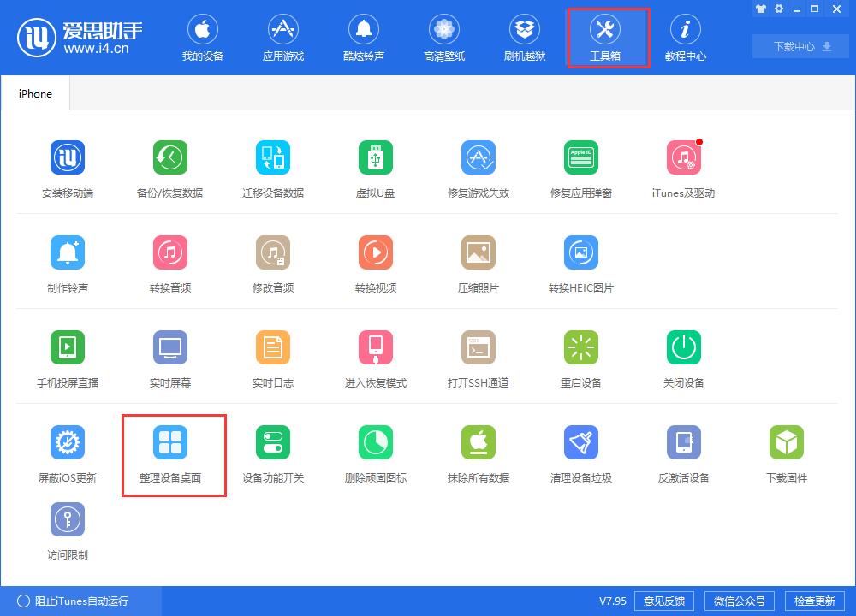The image size is (856, 616).
Task: Open the 转换视频 video converter
Action: coord(375,261)
